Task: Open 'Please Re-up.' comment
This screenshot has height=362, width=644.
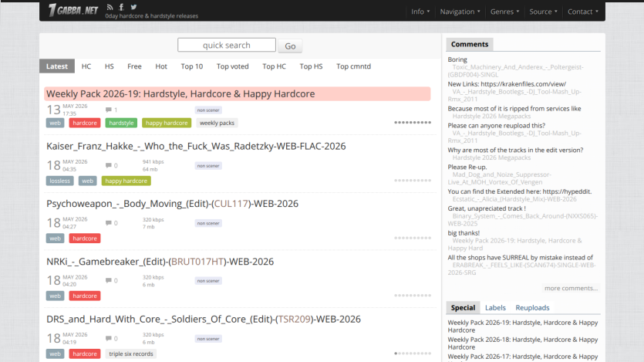Action: pyautogui.click(x=467, y=167)
